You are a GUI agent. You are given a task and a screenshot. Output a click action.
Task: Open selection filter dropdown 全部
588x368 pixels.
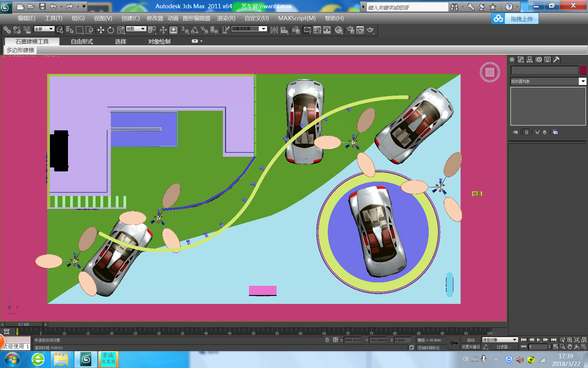click(44, 29)
